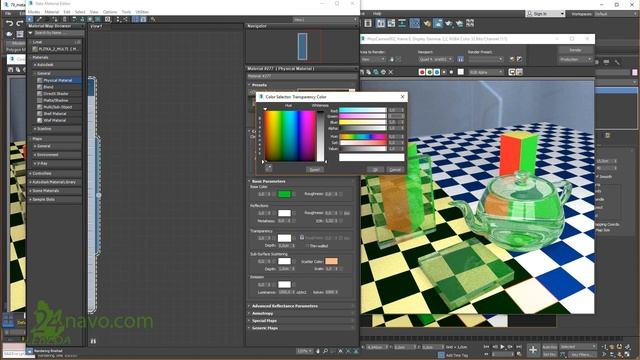The width and height of the screenshot is (640, 360).
Task: Click the Redo arrow in main toolbar
Action: coord(19,24)
